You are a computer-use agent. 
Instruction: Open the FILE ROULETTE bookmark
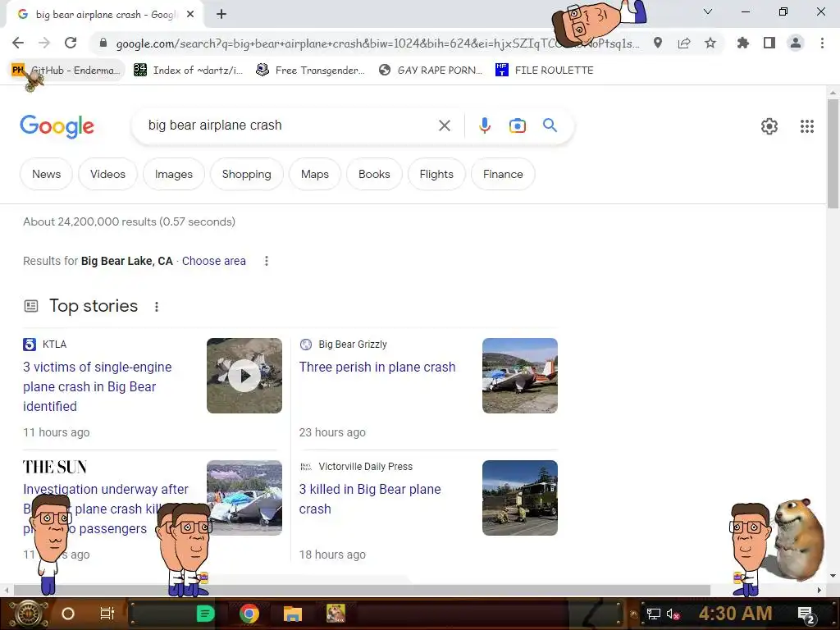[x=545, y=71]
